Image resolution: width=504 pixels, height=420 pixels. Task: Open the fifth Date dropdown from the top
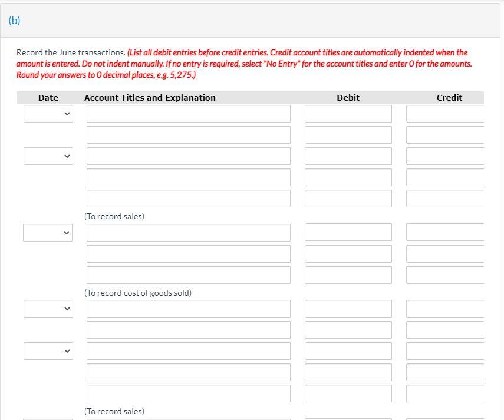[48, 351]
